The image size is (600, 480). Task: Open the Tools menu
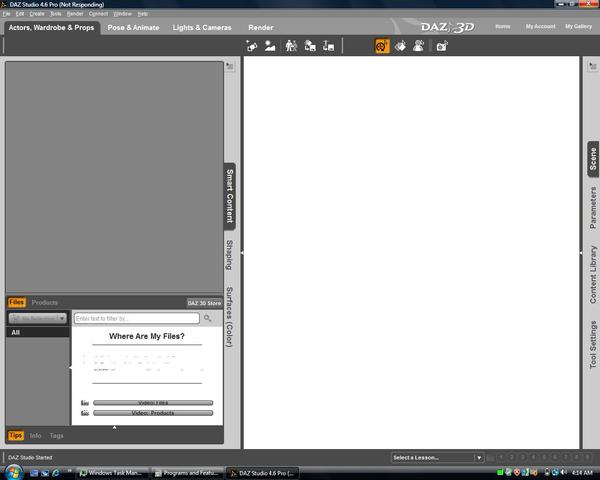point(55,14)
